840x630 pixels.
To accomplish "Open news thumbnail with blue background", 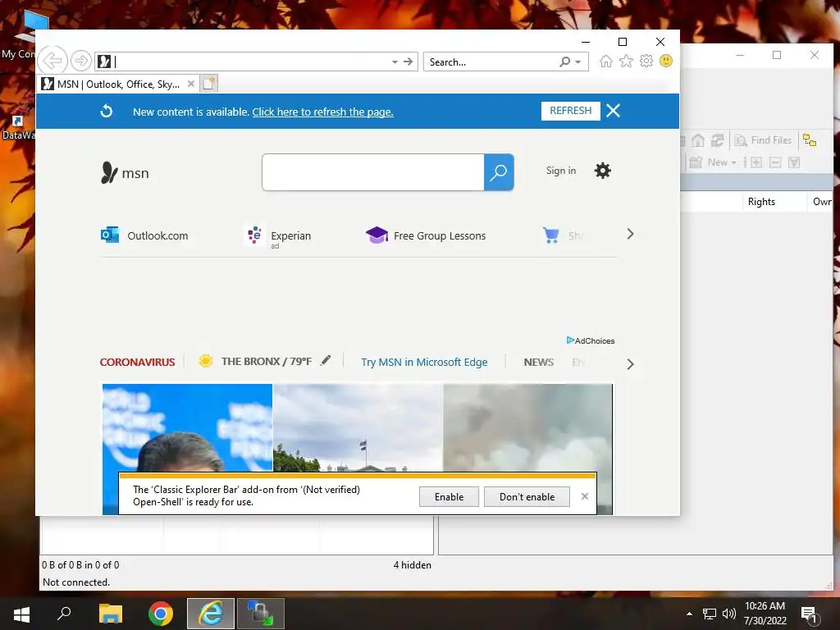I will pos(188,427).
